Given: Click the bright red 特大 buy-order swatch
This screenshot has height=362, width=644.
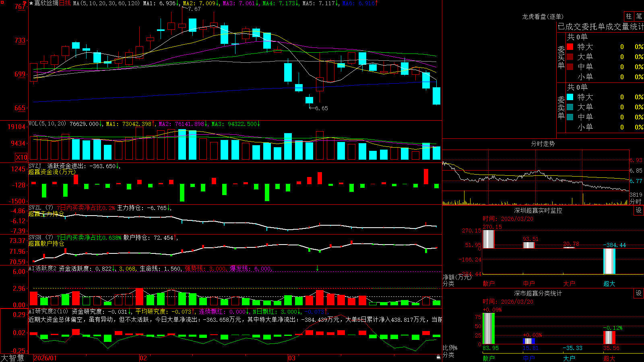Looking at the screenshot, I should 570,47.
